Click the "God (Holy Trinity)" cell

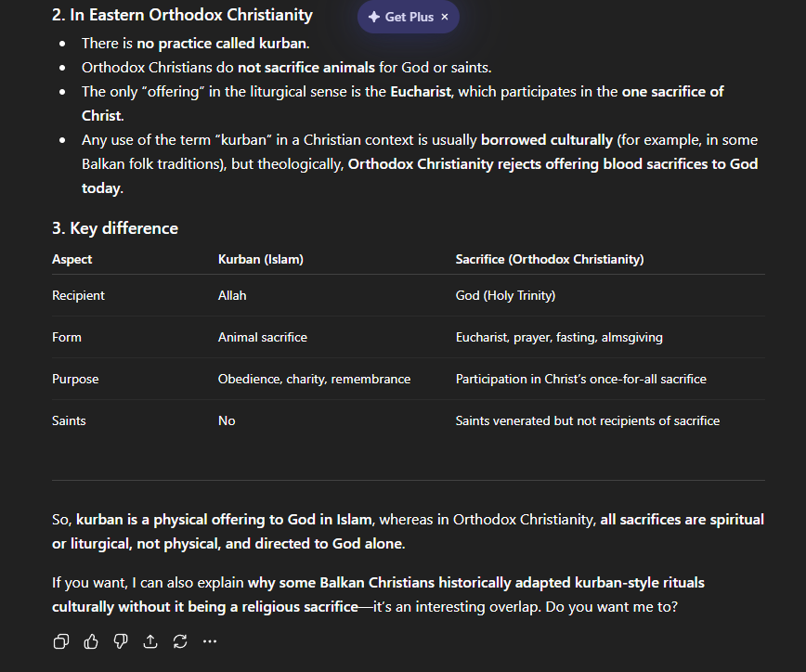pos(505,295)
